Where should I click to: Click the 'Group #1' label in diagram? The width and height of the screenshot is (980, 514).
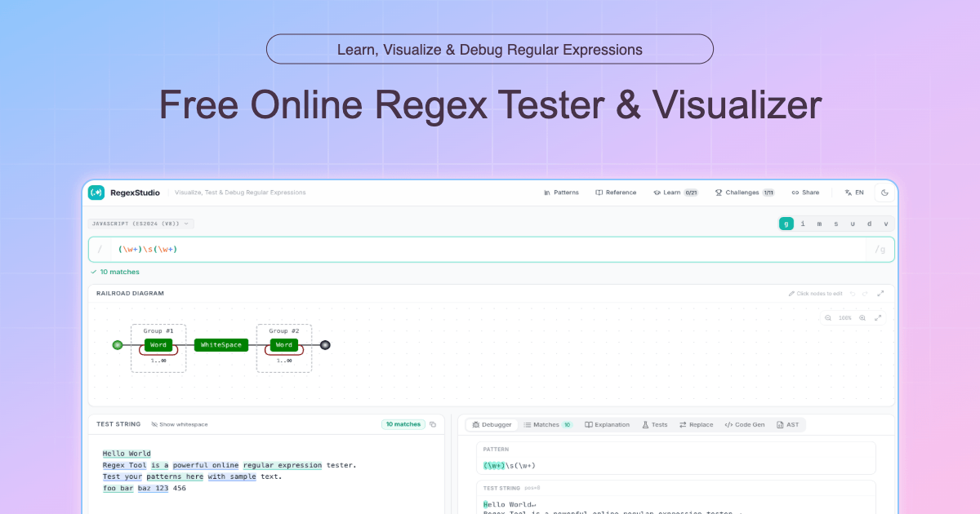[x=158, y=331]
